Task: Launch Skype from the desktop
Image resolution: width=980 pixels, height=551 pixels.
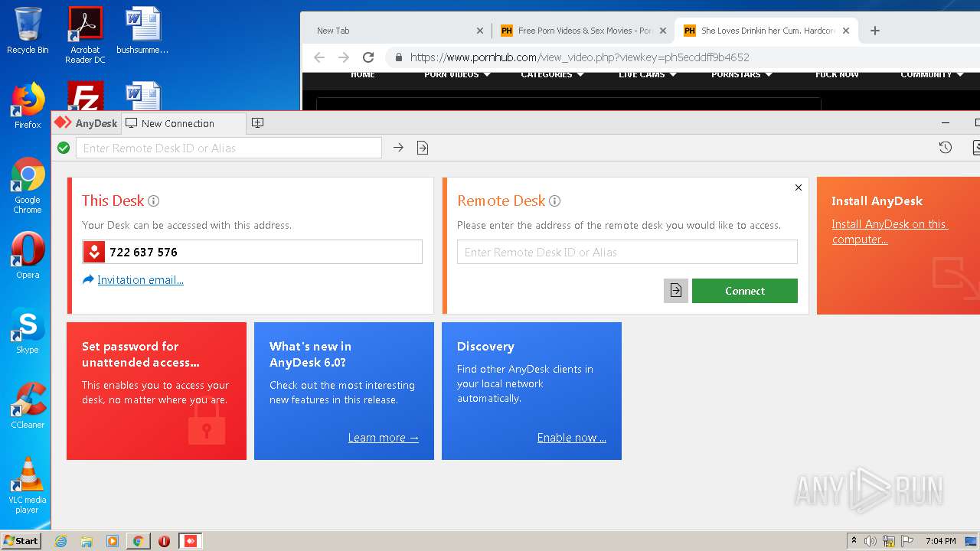Action: point(28,331)
